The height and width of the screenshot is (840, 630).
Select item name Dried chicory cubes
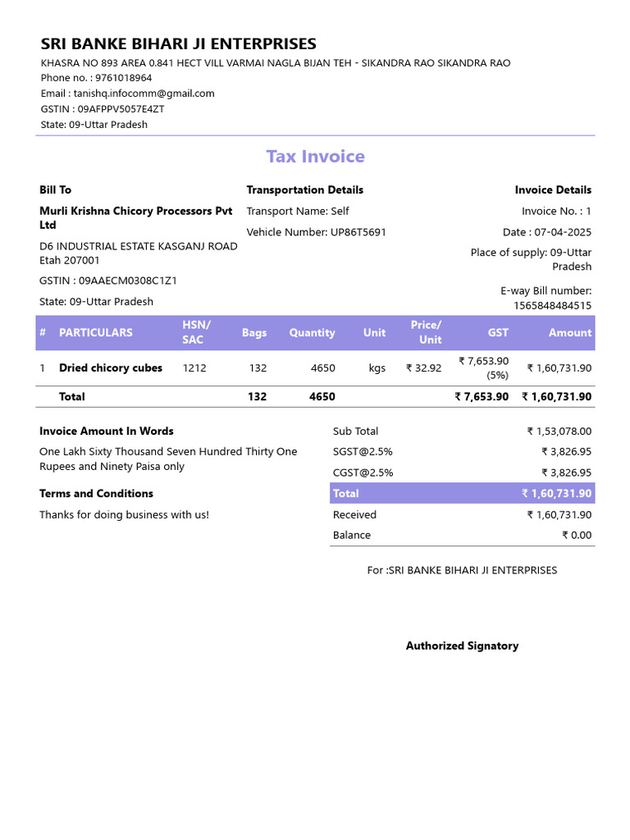[111, 368]
